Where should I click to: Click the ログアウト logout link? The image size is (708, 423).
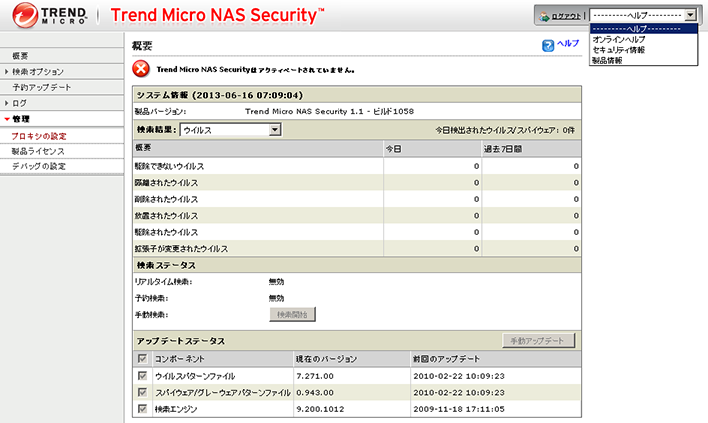coord(566,16)
